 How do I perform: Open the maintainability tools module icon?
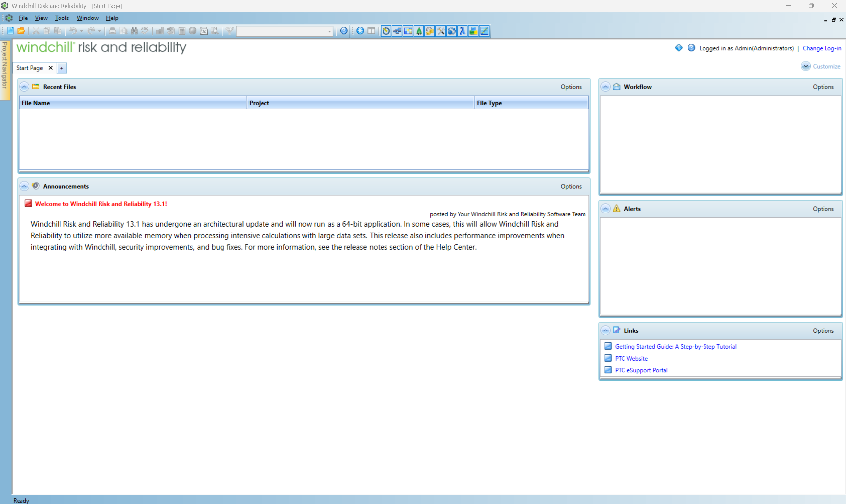coord(440,31)
